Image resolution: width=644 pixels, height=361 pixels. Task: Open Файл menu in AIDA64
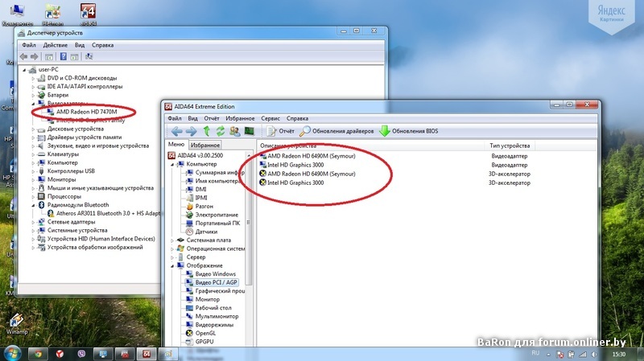tap(175, 118)
